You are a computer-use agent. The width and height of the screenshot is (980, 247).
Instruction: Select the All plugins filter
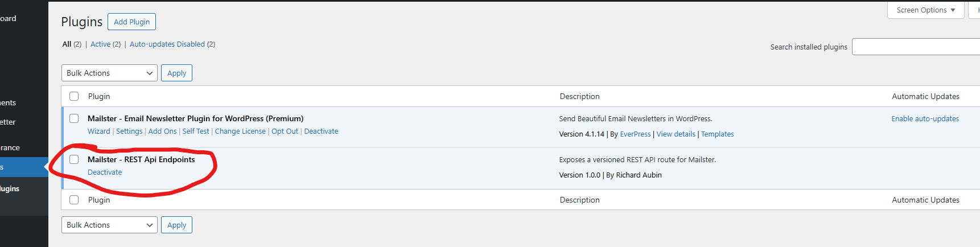(x=67, y=44)
